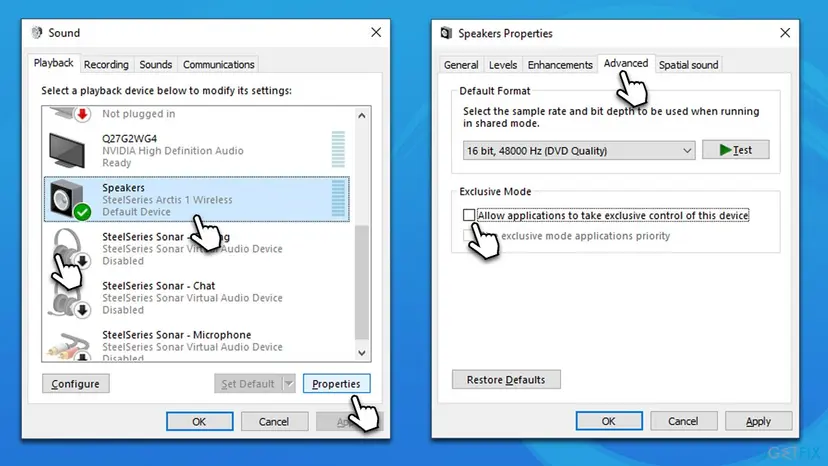
Task: Click the "SteelSeries Sonar - Chat" name
Action: pyautogui.click(x=158, y=286)
